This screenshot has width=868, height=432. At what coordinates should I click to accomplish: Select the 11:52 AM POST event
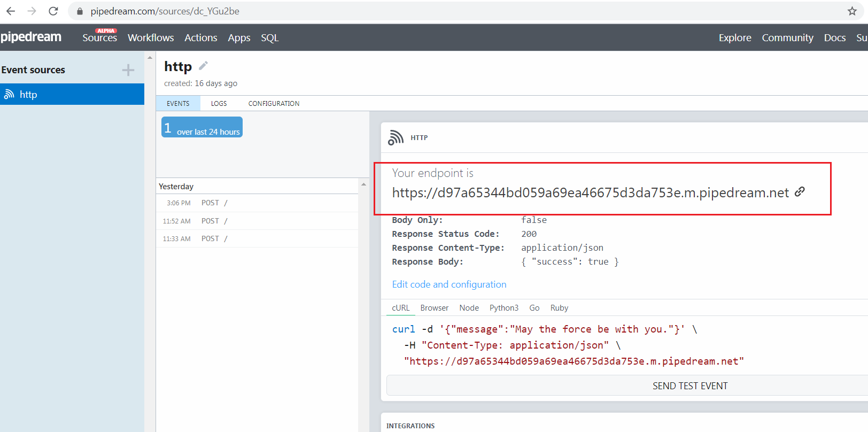coord(257,221)
